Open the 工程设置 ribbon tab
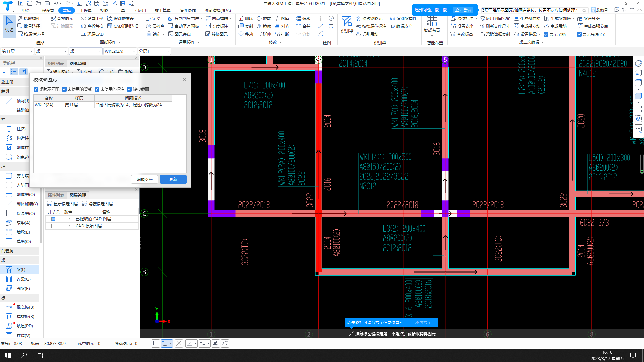The height and width of the screenshot is (362, 644). (x=46, y=10)
